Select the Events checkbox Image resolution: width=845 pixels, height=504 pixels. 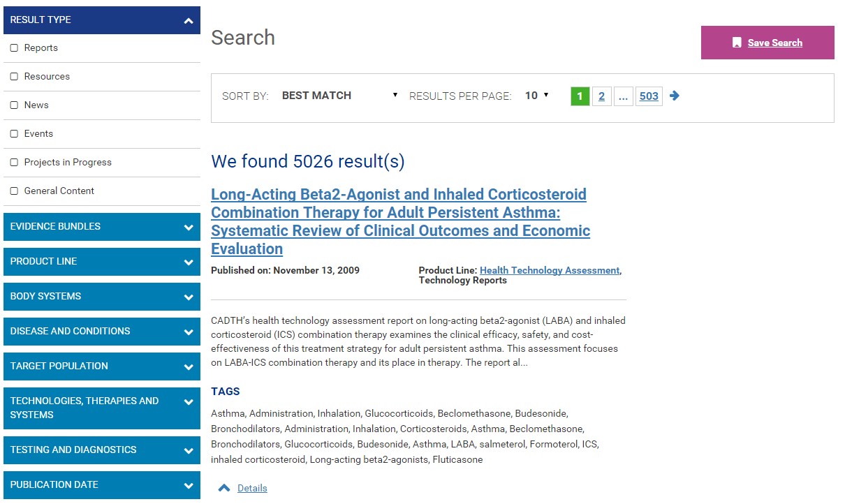coord(14,134)
